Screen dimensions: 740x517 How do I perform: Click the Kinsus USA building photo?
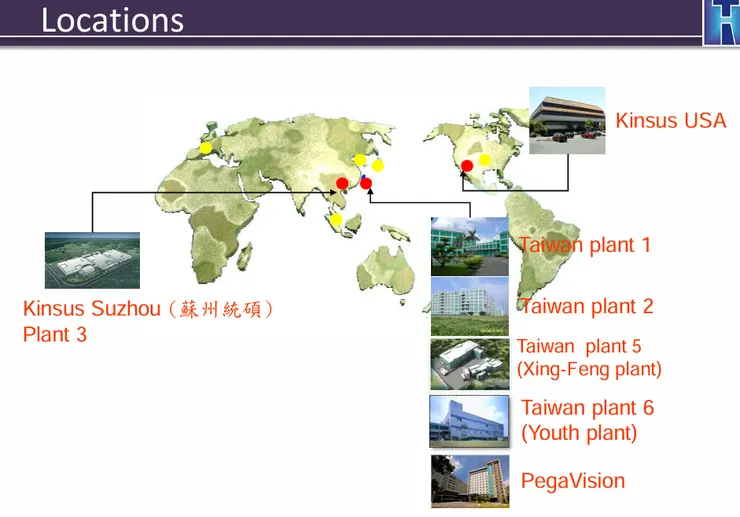pos(567,120)
